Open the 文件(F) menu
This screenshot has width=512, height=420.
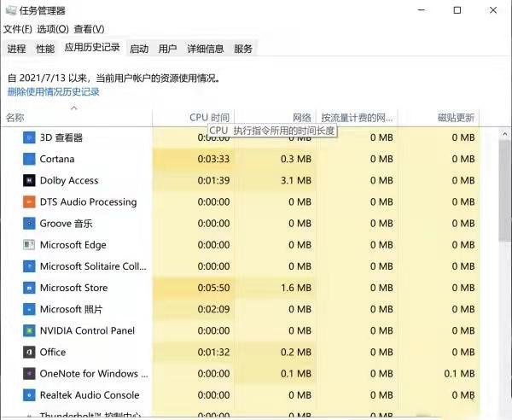(18, 29)
